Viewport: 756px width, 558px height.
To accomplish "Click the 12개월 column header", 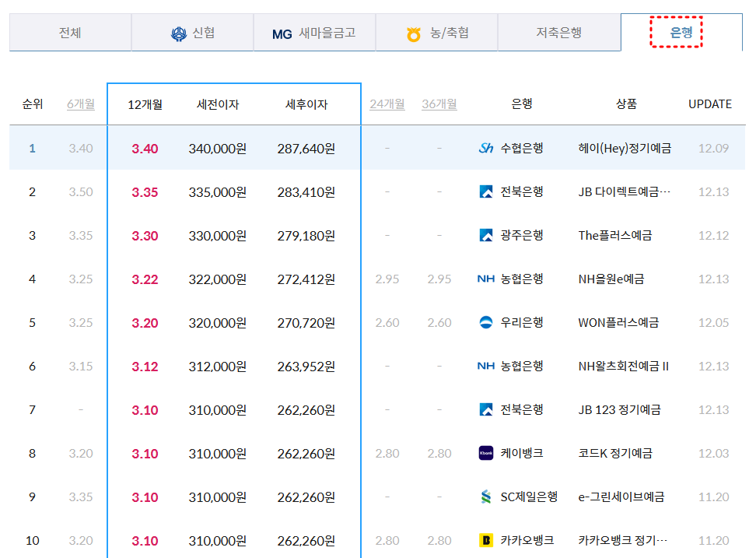I will [x=145, y=104].
